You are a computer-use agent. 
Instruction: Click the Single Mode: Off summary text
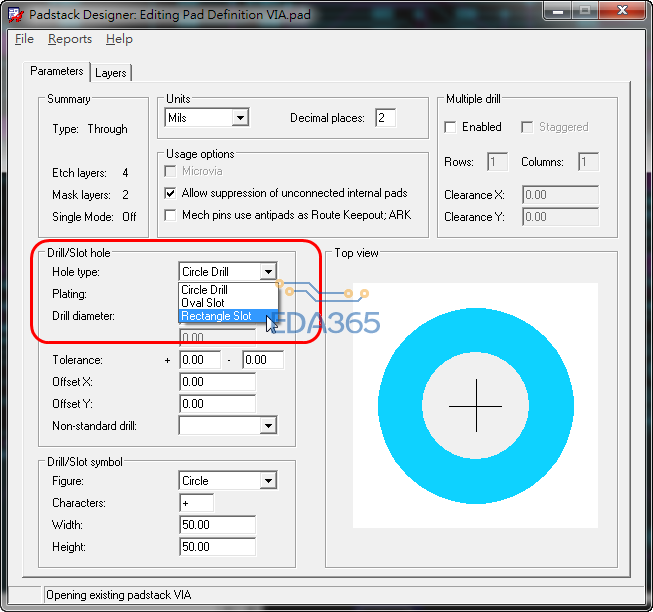[94, 217]
